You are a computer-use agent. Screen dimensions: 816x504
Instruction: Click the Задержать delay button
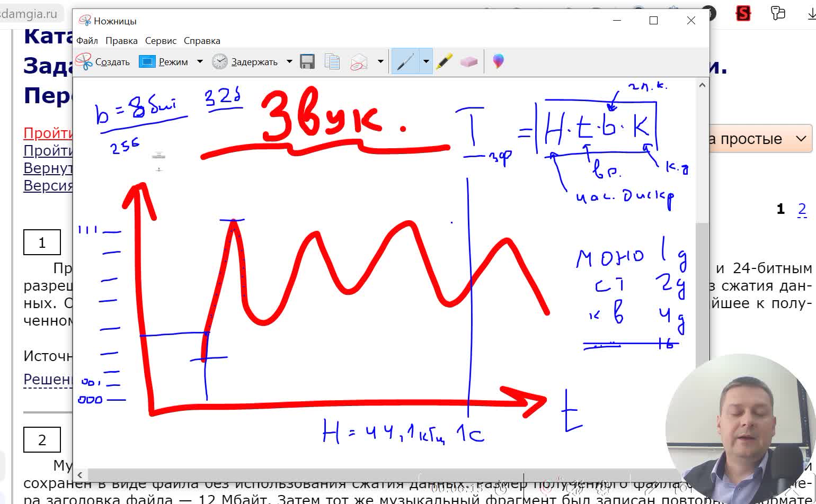[245, 62]
